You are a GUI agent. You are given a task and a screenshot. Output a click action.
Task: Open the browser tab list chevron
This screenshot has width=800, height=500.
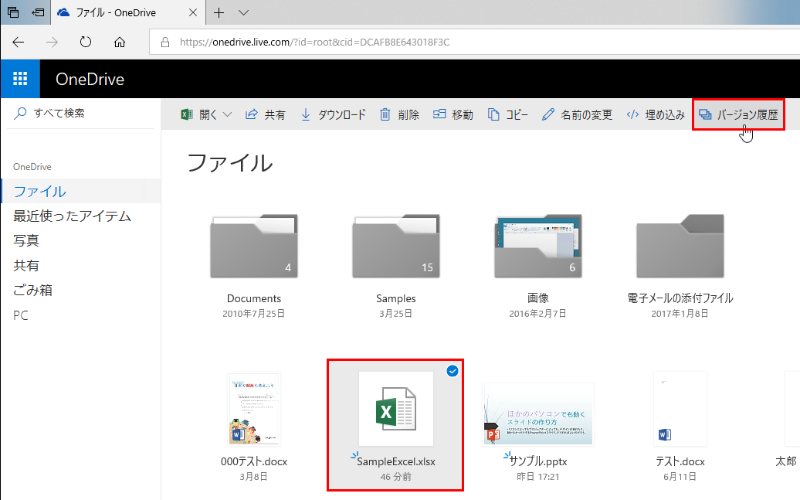point(243,12)
